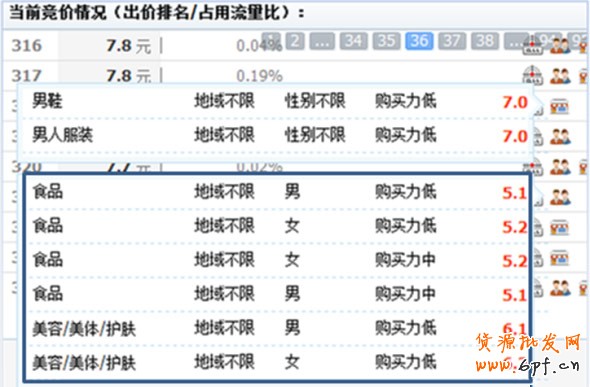Click the 5.1 price in 食品 男 购买力中 row
Viewport: 590px width, 387px height.
tap(514, 295)
